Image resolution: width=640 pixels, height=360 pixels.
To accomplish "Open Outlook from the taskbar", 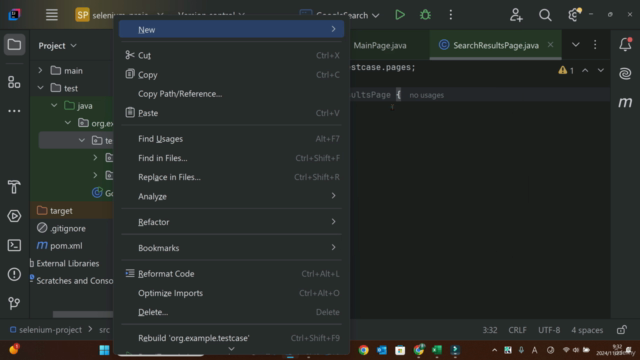I will point(382,350).
